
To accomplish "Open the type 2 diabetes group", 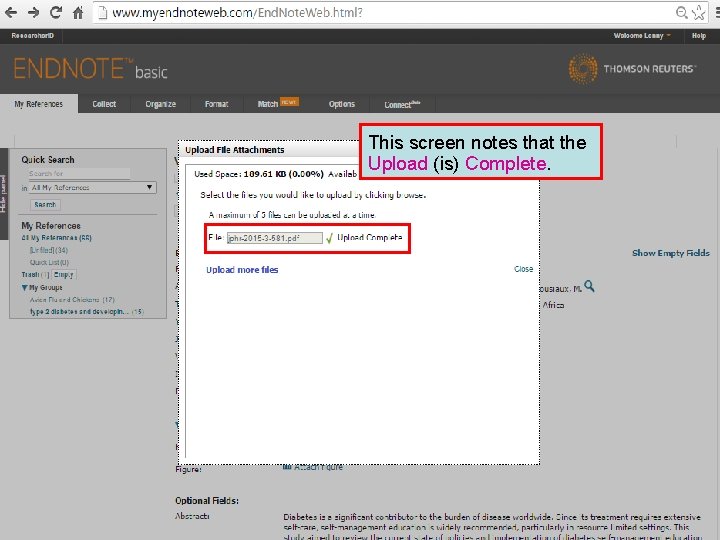I will 87,312.
